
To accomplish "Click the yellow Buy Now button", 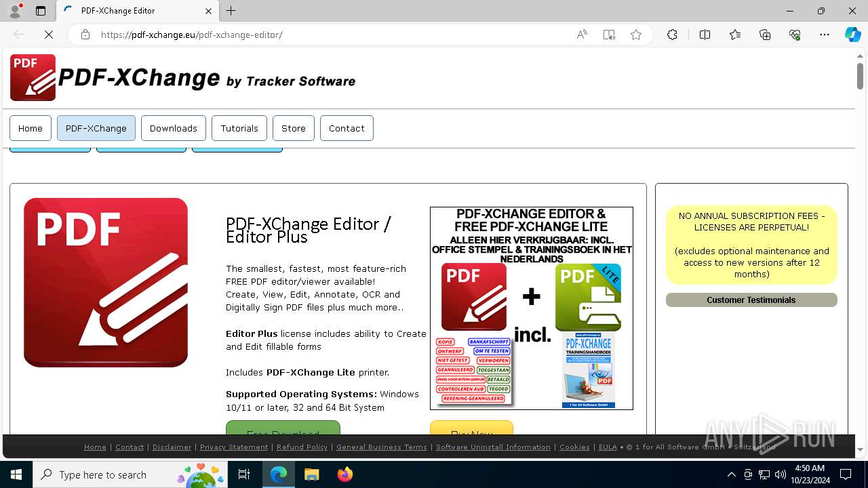I will 471,428.
